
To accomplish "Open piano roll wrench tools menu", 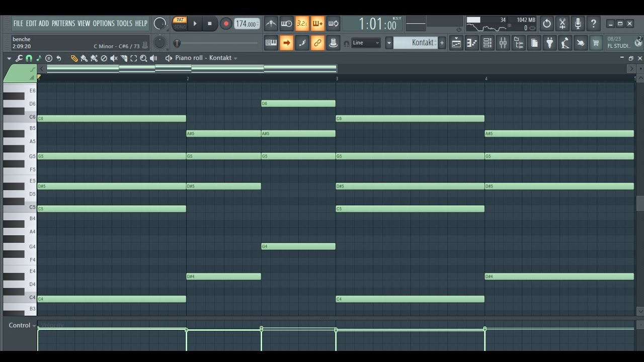I will (x=19, y=58).
